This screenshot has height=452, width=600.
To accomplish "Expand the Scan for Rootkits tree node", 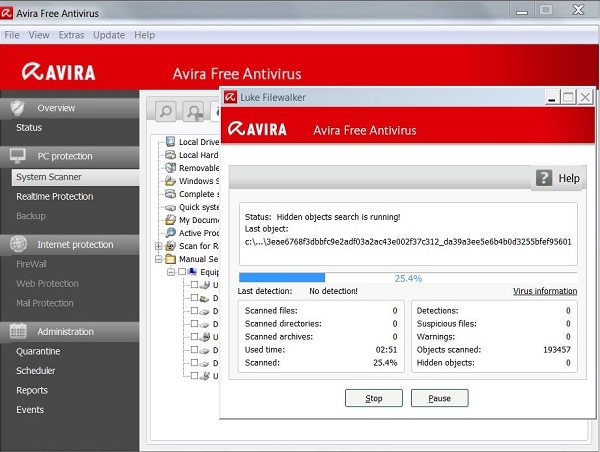I will point(158,246).
